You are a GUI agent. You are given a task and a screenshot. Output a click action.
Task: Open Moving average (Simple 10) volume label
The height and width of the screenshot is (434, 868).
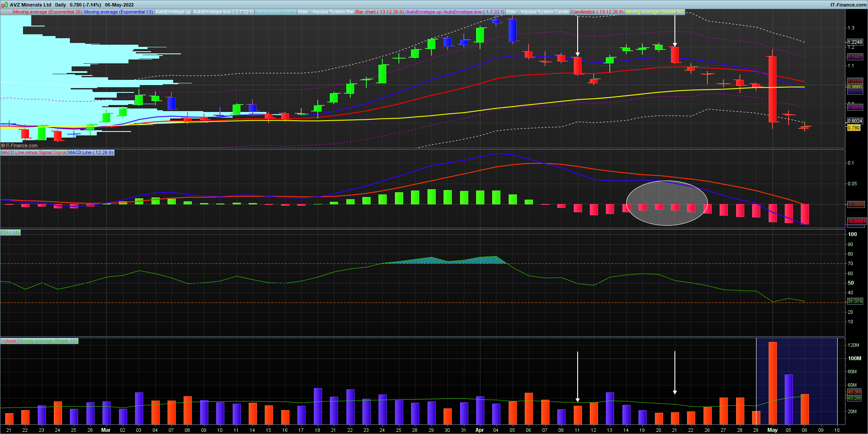[x=48, y=341]
